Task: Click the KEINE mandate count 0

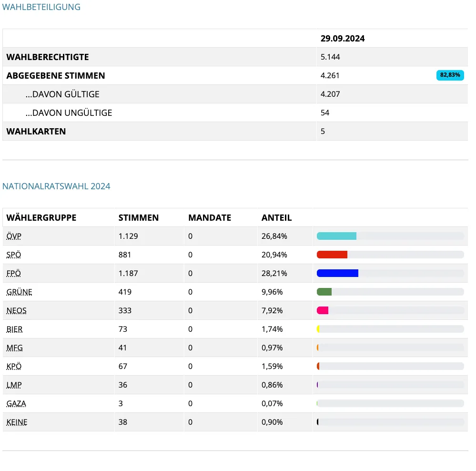Action: tap(190, 422)
